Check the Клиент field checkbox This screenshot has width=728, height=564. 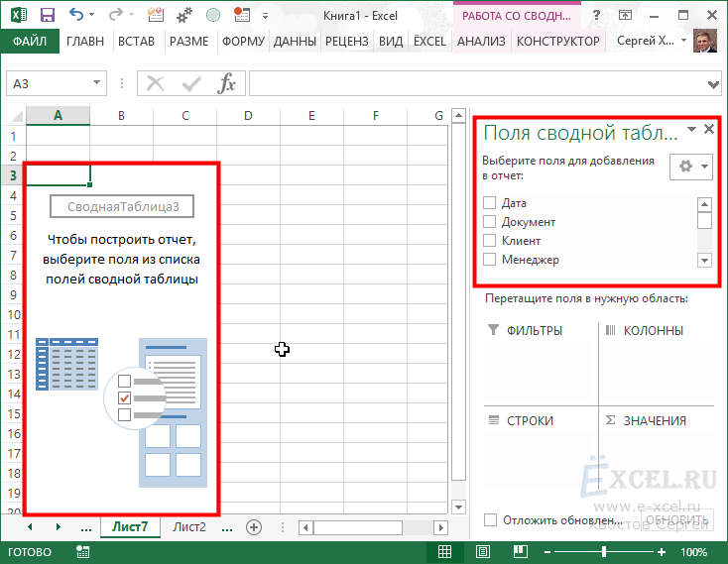pyautogui.click(x=489, y=240)
